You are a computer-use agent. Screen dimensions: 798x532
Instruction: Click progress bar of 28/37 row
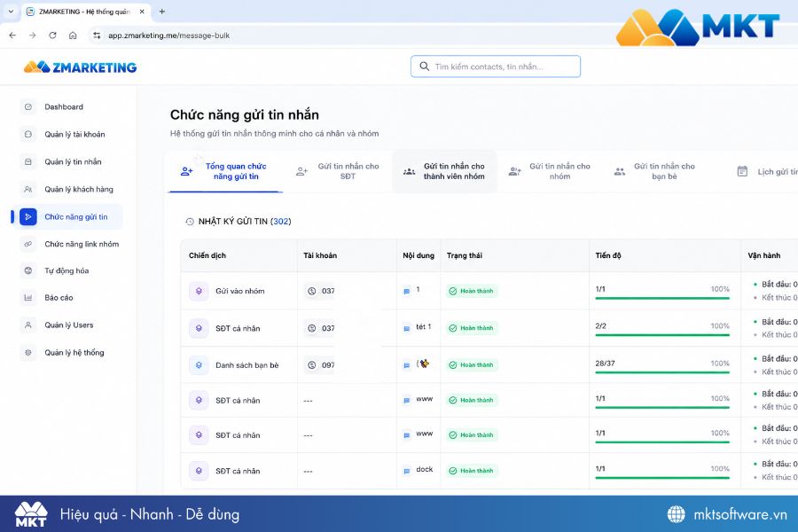click(x=662, y=372)
